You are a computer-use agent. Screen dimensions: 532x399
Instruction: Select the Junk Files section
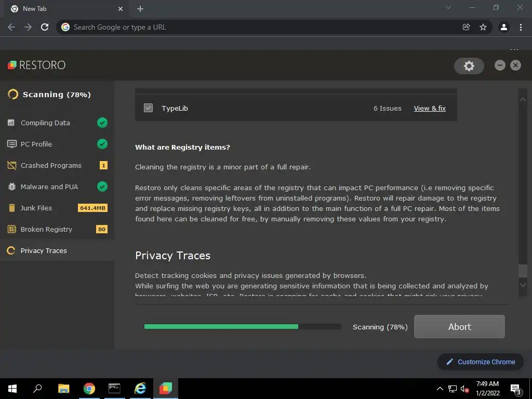click(x=57, y=208)
